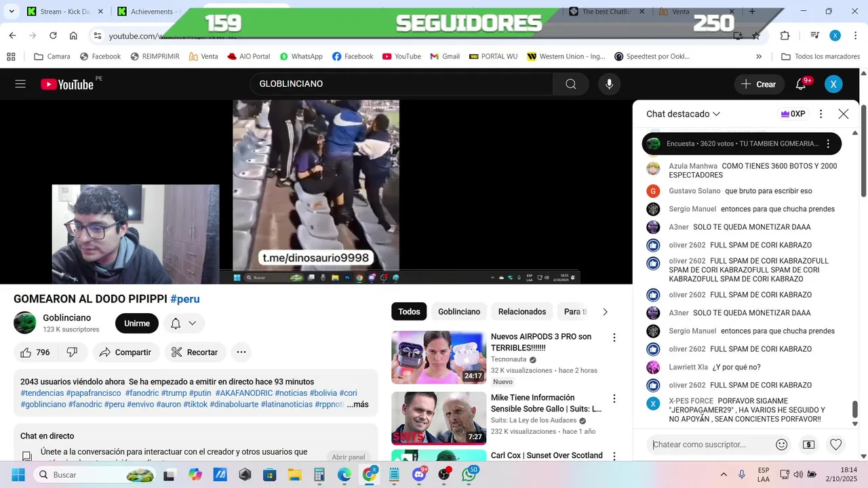Open the Suits Mike video thumbnail
This screenshot has height=488, width=868.
coord(439,418)
